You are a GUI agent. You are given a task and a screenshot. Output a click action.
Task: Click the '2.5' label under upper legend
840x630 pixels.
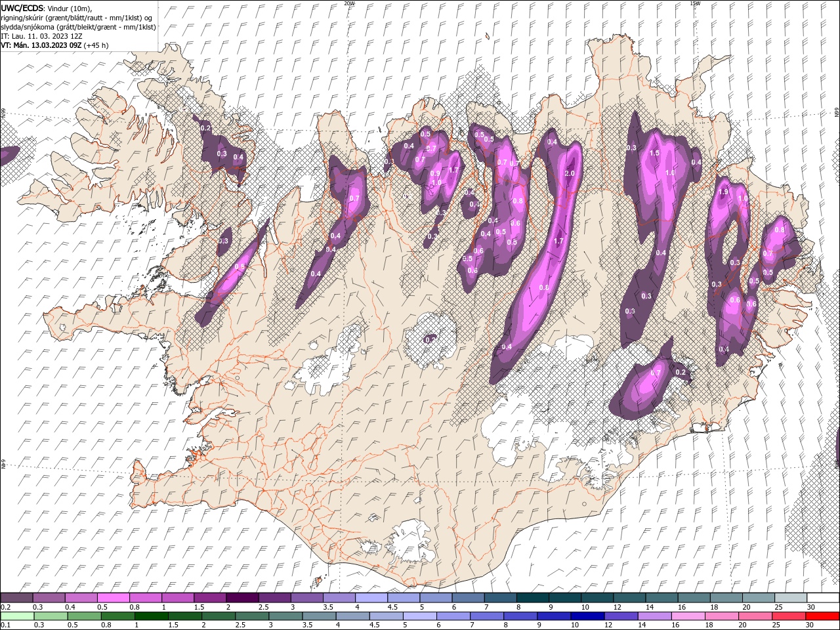263,607
